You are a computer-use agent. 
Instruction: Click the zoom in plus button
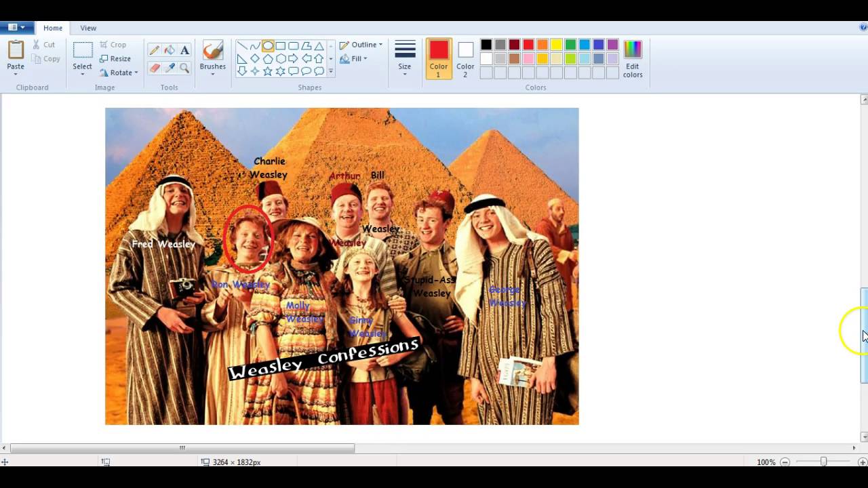tap(863, 462)
